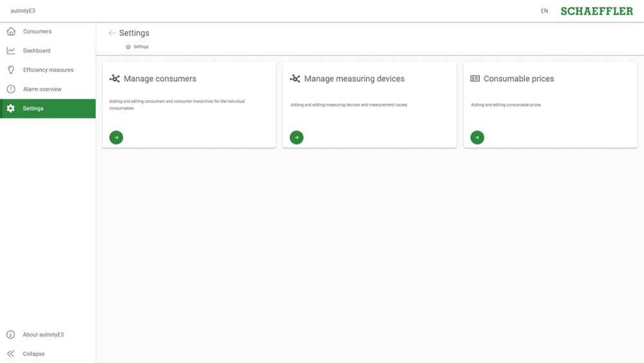644x363 pixels.
Task: Click the Dashboard chart icon
Action: [11, 51]
